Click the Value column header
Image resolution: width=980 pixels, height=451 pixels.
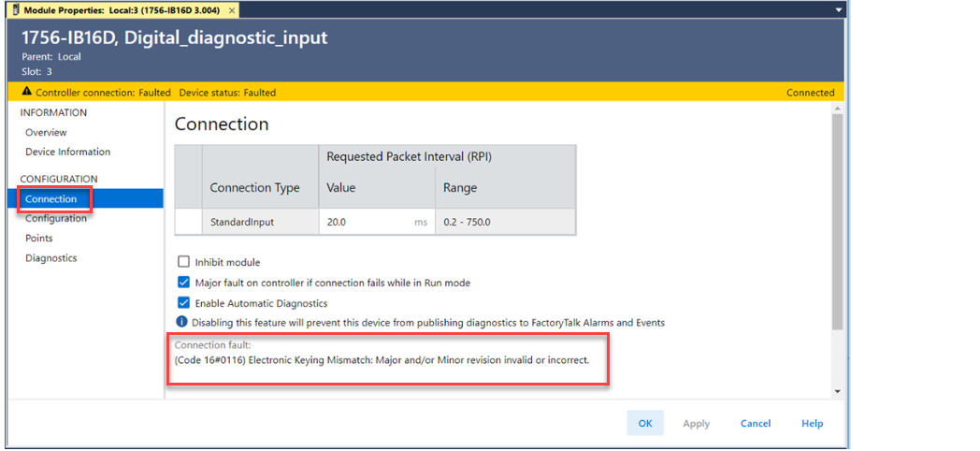[x=341, y=188]
